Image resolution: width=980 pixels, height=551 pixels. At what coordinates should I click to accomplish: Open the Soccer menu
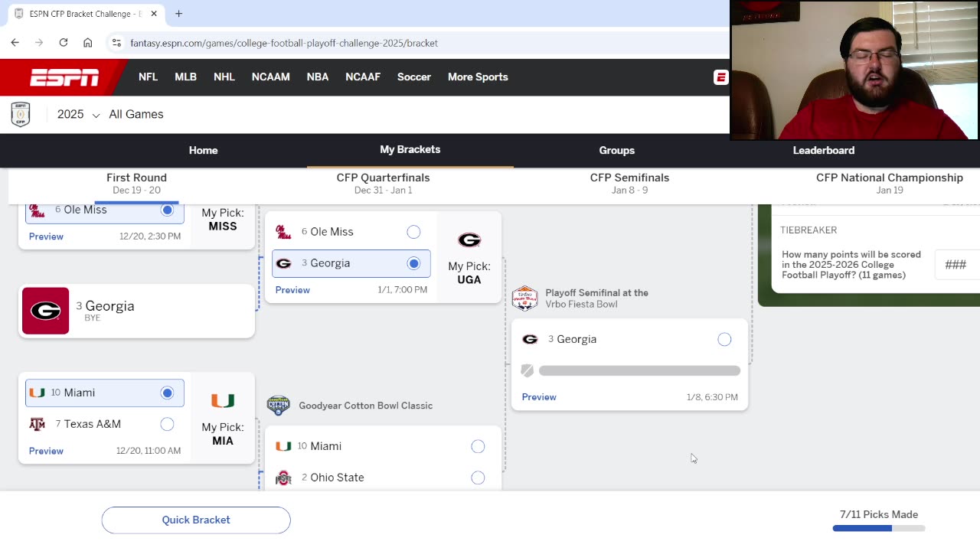pos(414,77)
